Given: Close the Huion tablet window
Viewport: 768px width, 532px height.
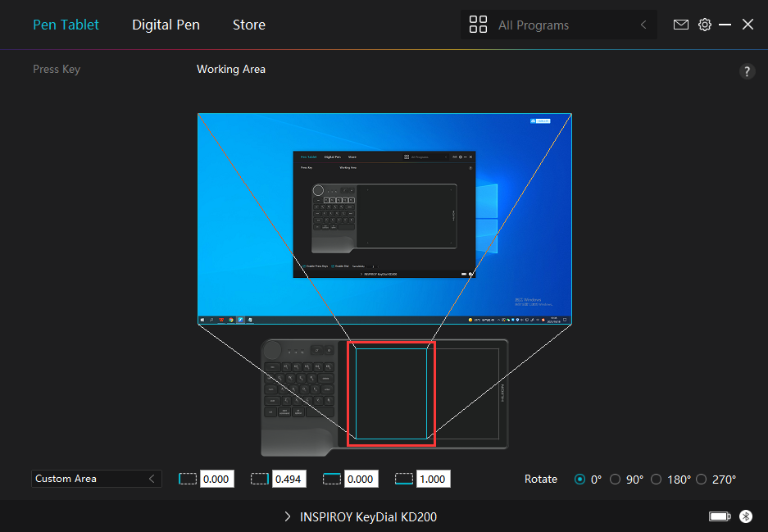Looking at the screenshot, I should [748, 25].
